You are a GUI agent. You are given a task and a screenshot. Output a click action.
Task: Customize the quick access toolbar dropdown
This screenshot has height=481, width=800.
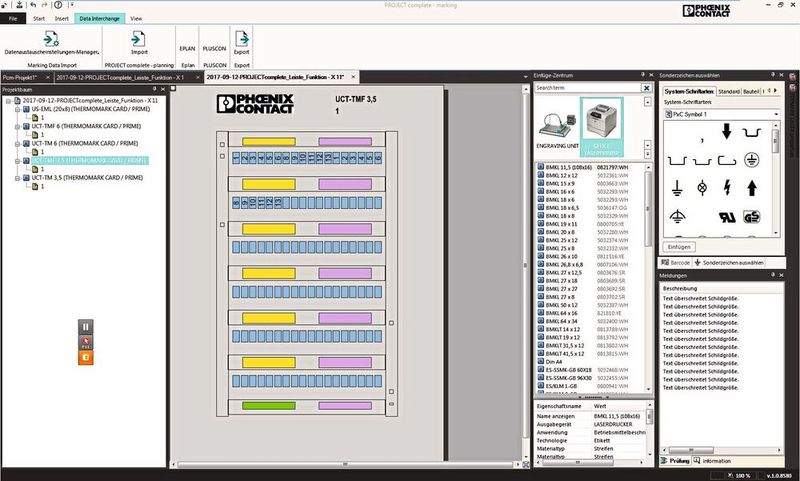(71, 5)
